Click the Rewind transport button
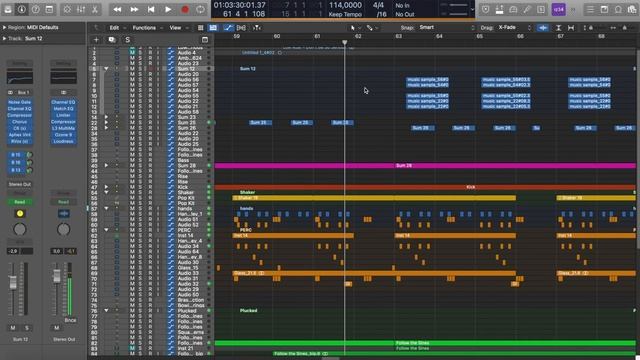The height and width of the screenshot is (360, 640). pyautogui.click(x=117, y=9)
